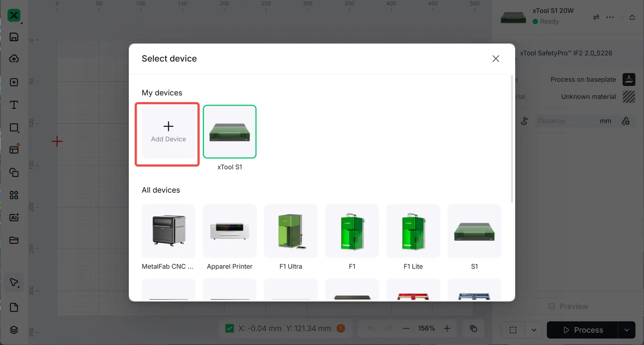This screenshot has width=644, height=345.
Task: Select the Text tool in left sidebar
Action: pos(14,105)
